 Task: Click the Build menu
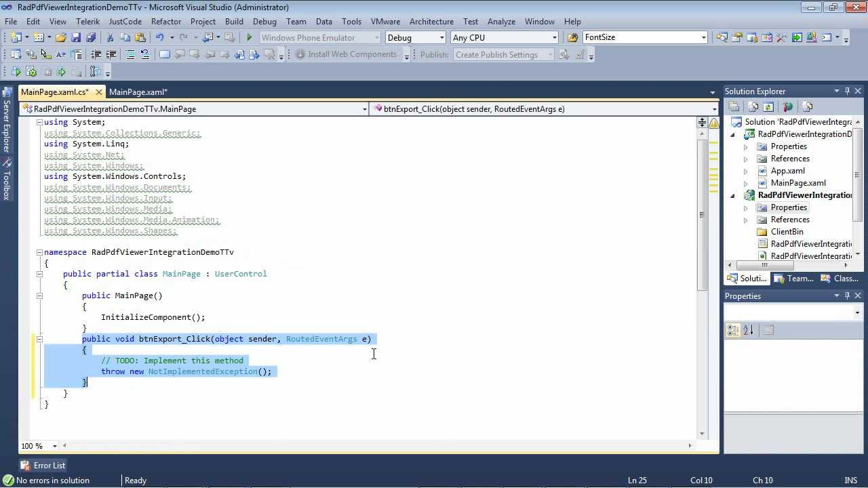(x=234, y=21)
